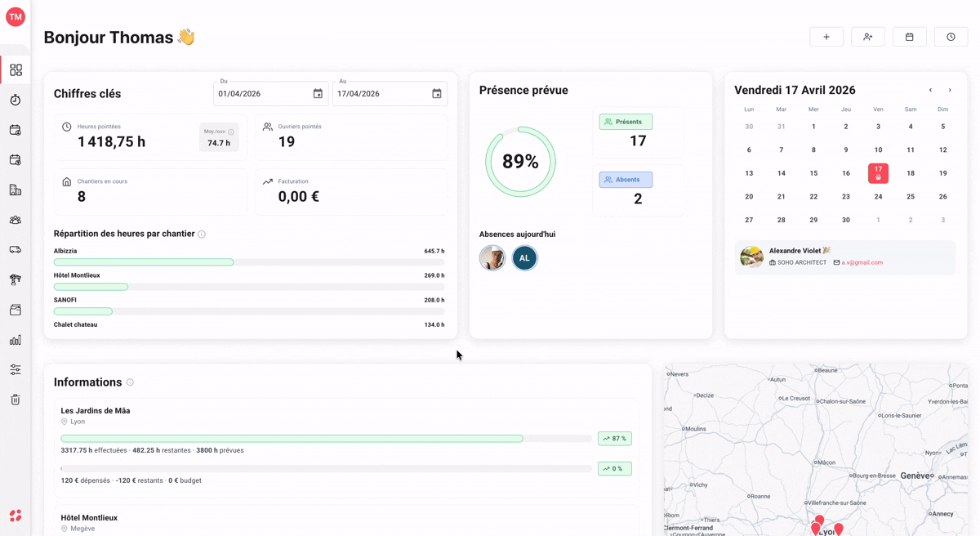The width and height of the screenshot is (980, 536).
Task: Click the email envelope icon for Alexandre Violet
Action: pyautogui.click(x=836, y=263)
